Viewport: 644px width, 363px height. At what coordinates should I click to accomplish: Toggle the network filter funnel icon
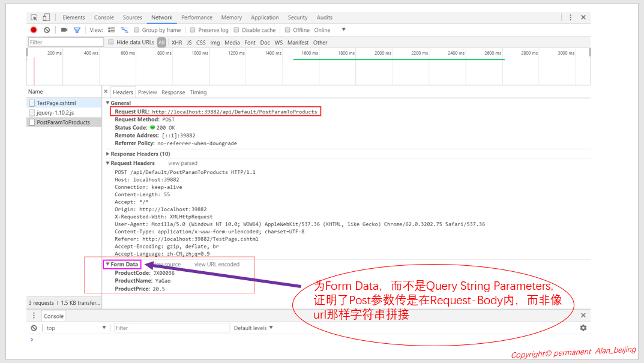click(x=77, y=30)
